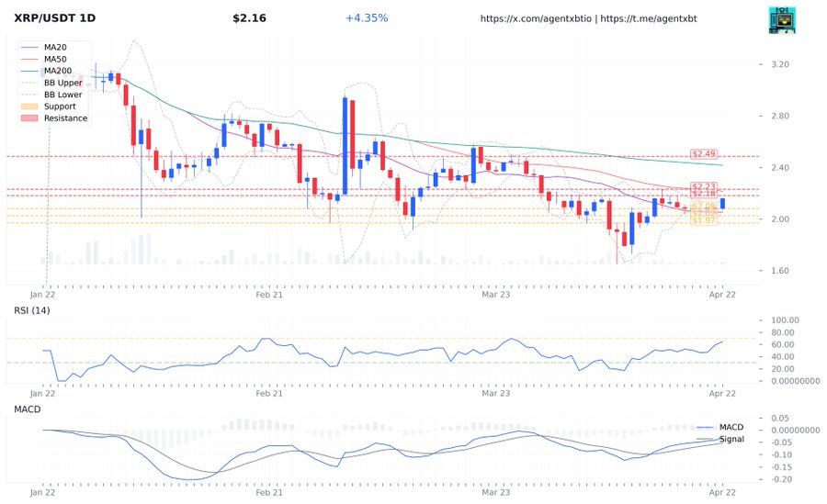
Task: Select the BB Upper legend entry
Action: [x=51, y=83]
